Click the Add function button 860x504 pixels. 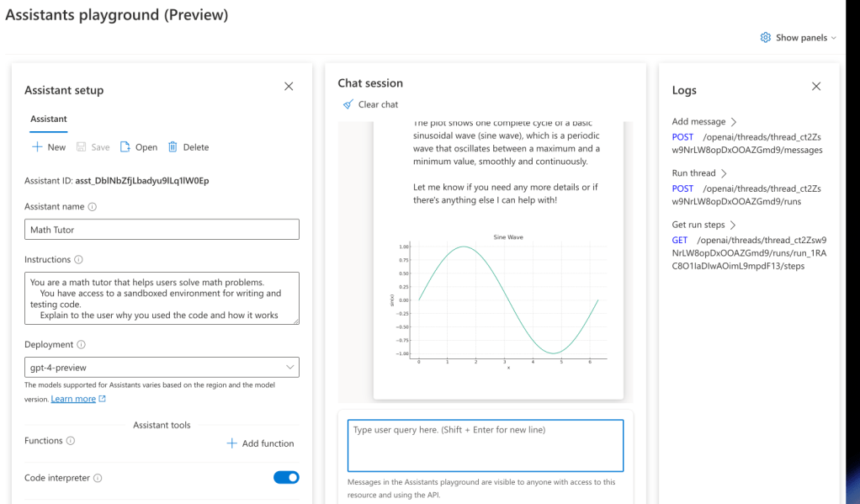(x=261, y=443)
